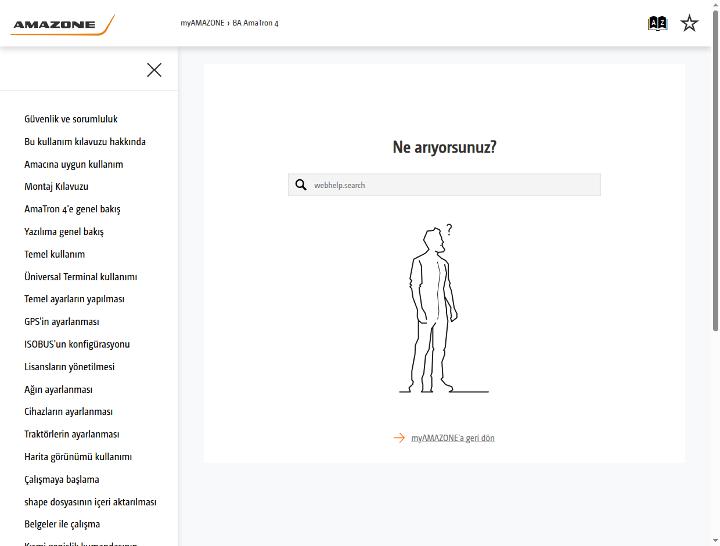Open Güvenlik ve sorumluluk chapter
Image resolution: width=720 pixels, height=546 pixels.
point(71,119)
